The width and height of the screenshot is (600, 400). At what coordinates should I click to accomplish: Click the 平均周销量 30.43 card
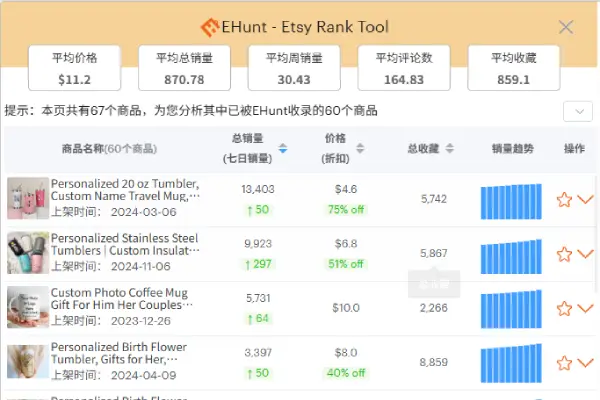pos(294,68)
